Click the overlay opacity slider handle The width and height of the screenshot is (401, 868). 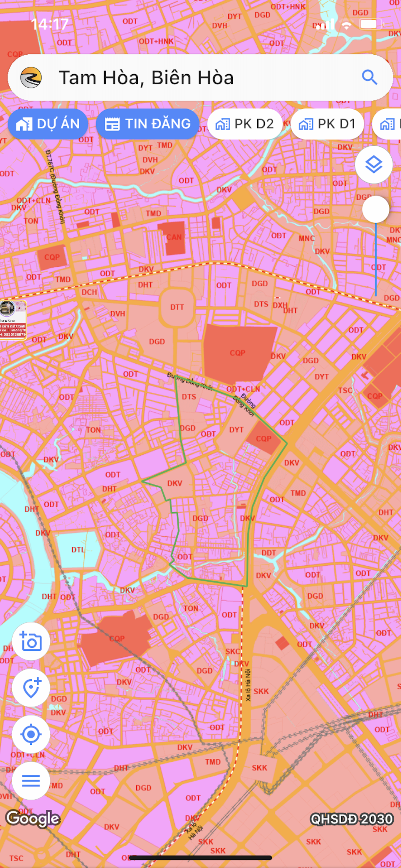point(375,209)
